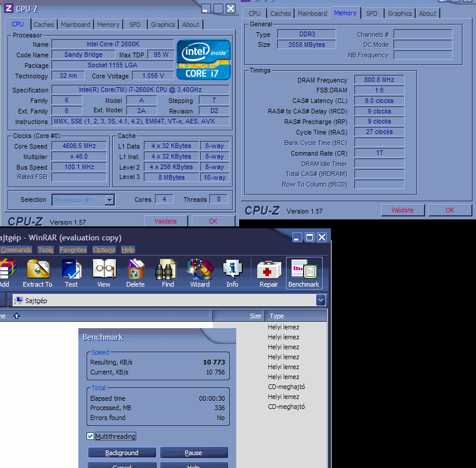The height and width of the screenshot is (468, 476).
Task: Open Graphics tab in left CPU-Z window
Action: [x=163, y=25]
